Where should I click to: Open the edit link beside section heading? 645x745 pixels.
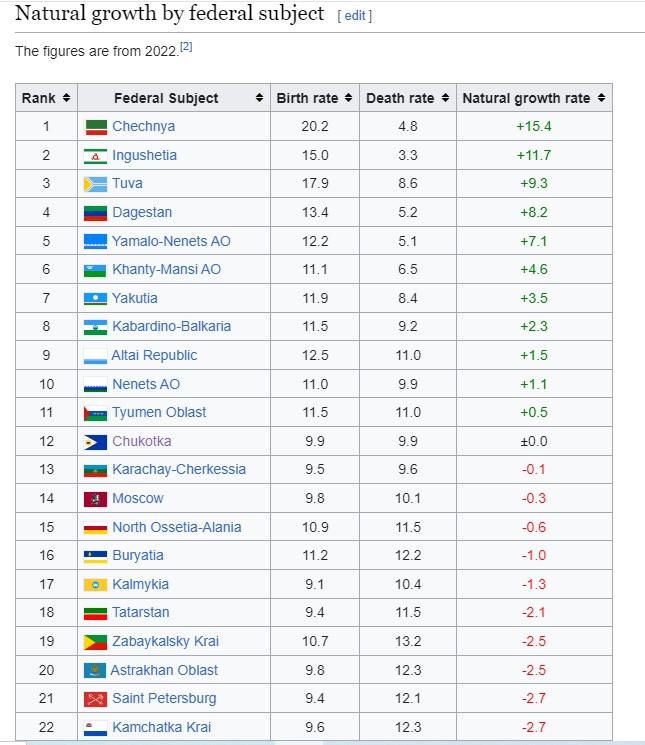(x=355, y=15)
